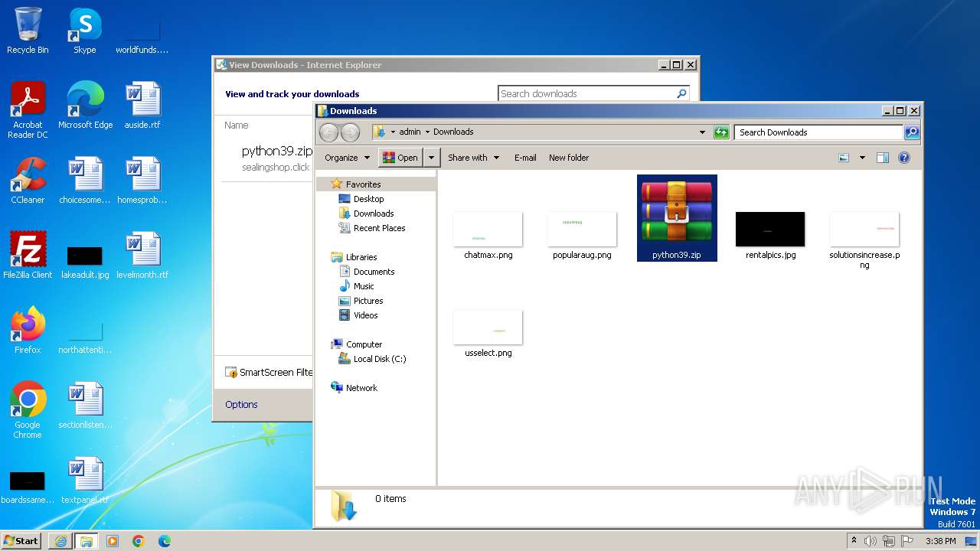Change view using the views icon
Viewport: 980px width, 551px height.
(x=844, y=158)
